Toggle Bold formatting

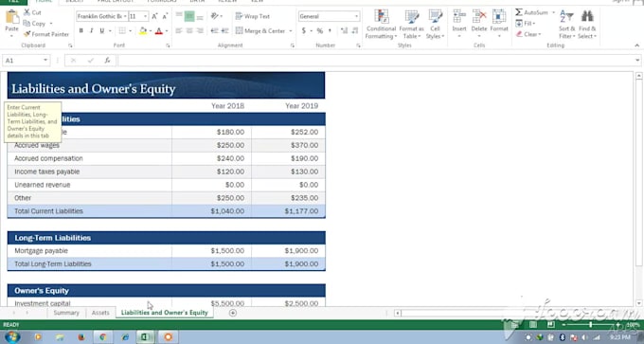80,31
